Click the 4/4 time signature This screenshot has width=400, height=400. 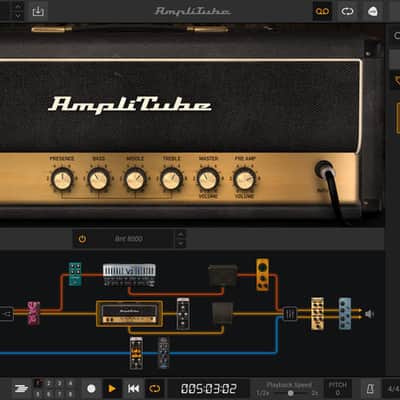(x=393, y=389)
